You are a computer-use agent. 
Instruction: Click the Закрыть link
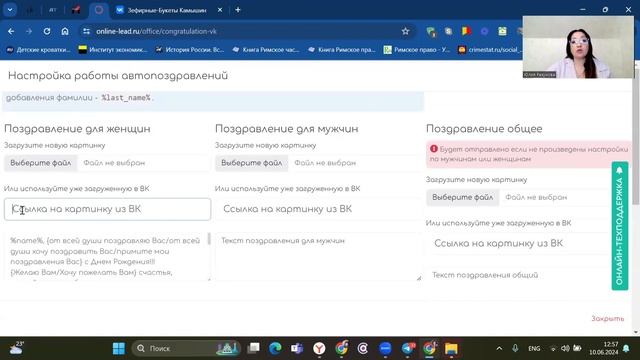coord(607,318)
